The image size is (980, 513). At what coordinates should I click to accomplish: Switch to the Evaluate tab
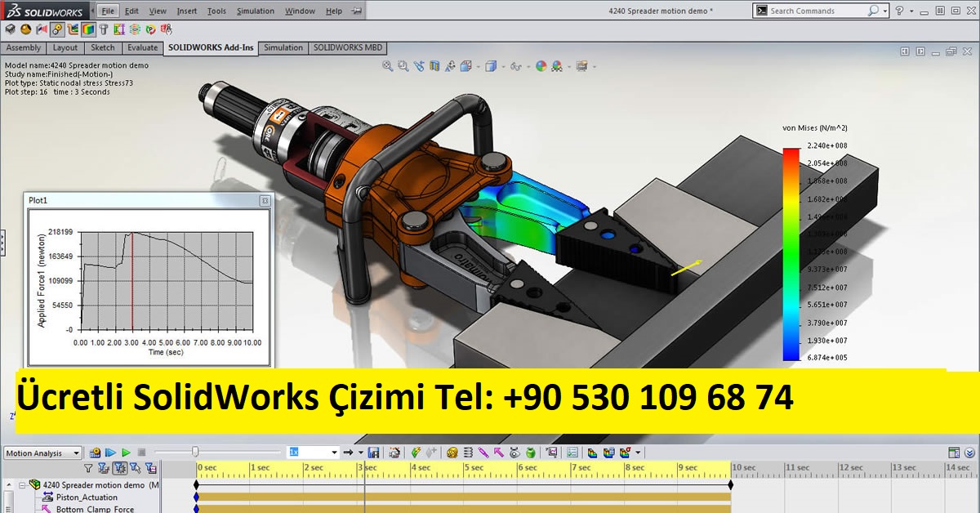point(142,47)
